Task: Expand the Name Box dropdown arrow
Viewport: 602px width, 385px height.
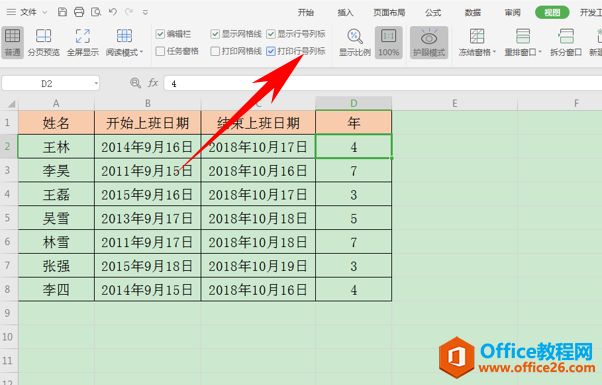Action: (96, 83)
